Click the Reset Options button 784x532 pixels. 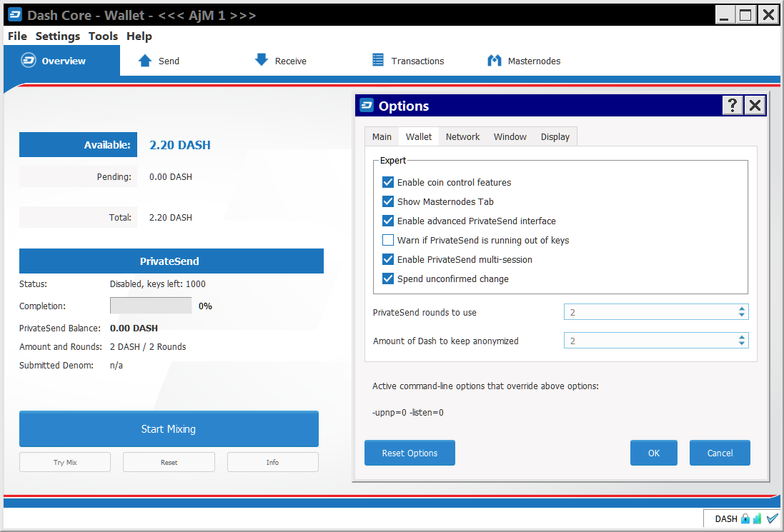pos(410,453)
